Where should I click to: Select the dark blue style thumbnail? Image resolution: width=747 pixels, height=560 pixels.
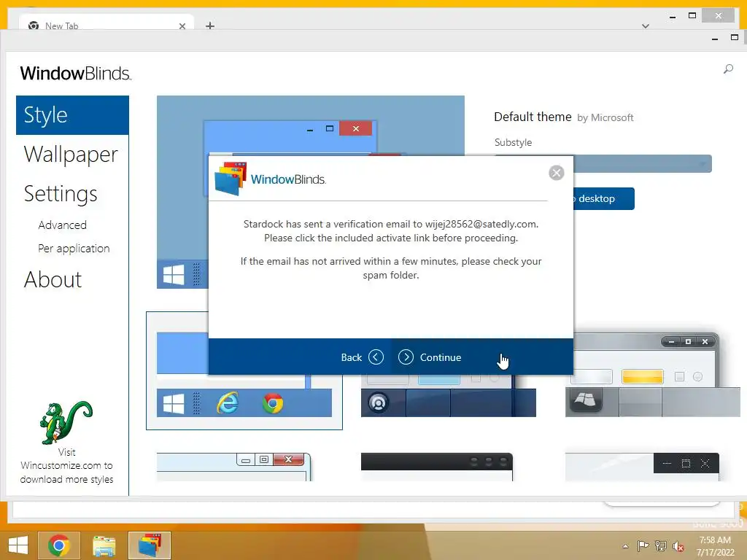[449, 396]
